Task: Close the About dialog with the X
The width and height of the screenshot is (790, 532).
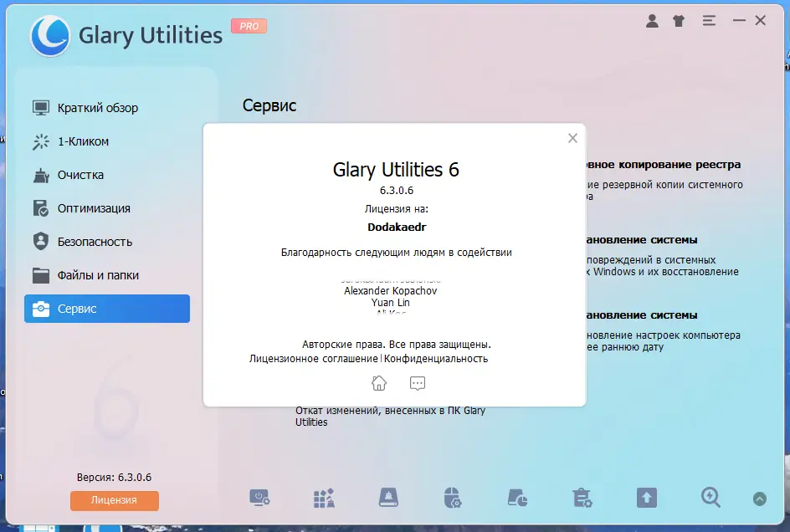Action: coord(572,138)
